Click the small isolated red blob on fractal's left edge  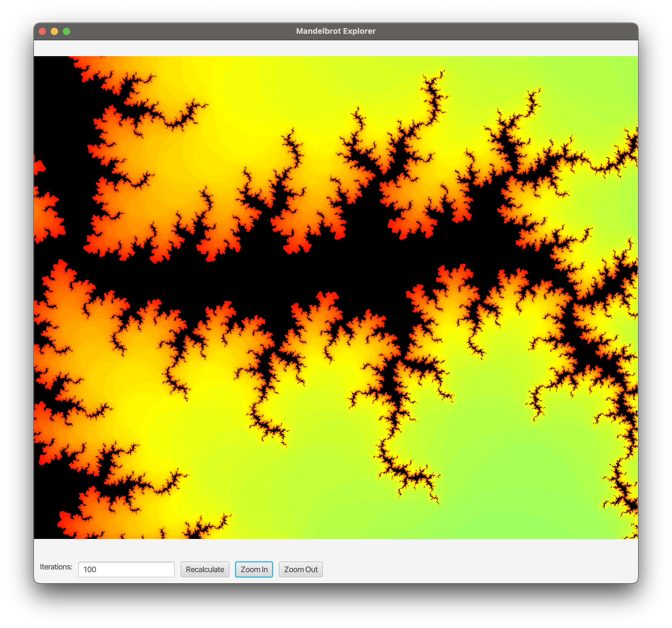39,167
